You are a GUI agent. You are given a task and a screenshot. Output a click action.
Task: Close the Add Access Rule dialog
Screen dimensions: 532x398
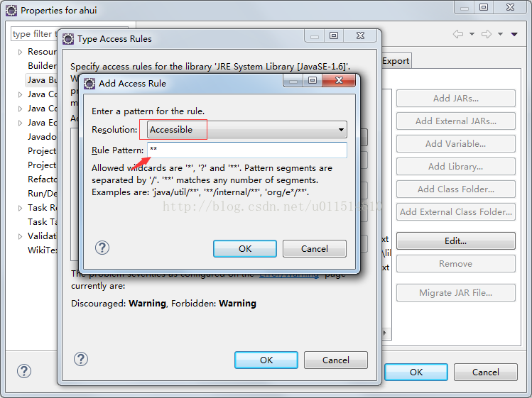[x=339, y=80]
